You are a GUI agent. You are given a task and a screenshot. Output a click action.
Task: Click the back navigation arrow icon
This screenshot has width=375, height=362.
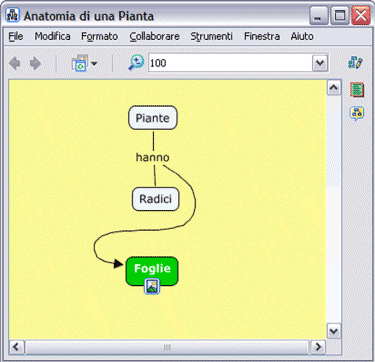[15, 63]
